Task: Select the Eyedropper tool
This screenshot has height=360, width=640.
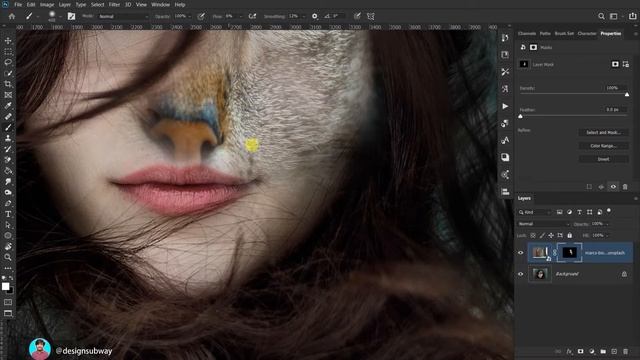Action: tap(8, 106)
